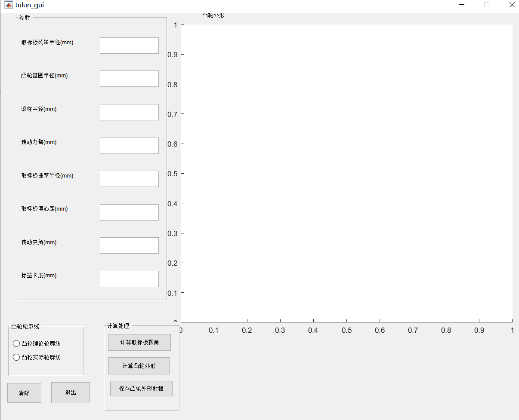Click the 清除 button to clear

[x=24, y=392]
